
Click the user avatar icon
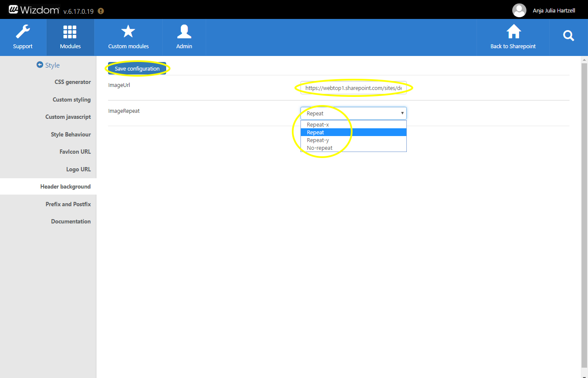point(520,10)
